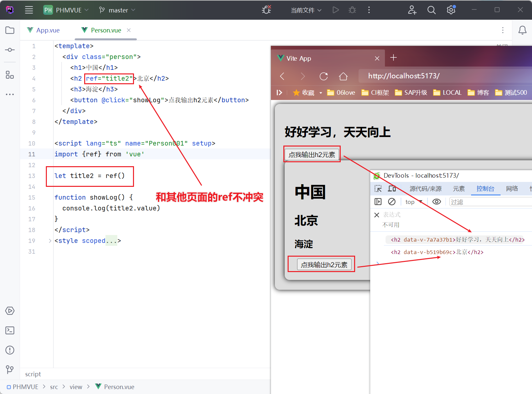Open the LOCAL bookmark folder
This screenshot has height=394, width=532.
(x=447, y=93)
